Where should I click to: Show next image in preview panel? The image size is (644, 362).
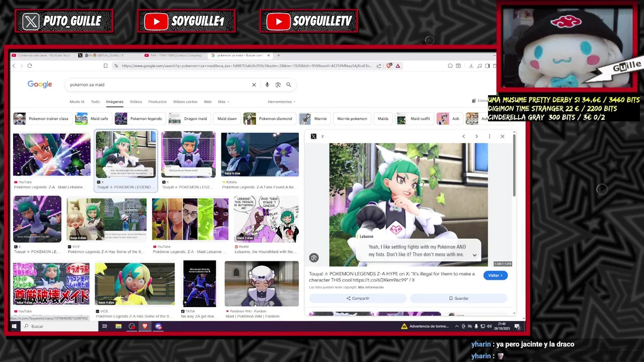pos(476,136)
